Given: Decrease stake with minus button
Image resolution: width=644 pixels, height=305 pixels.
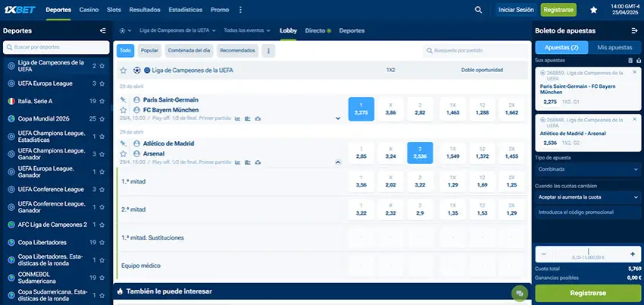Looking at the screenshot, I should [544, 254].
